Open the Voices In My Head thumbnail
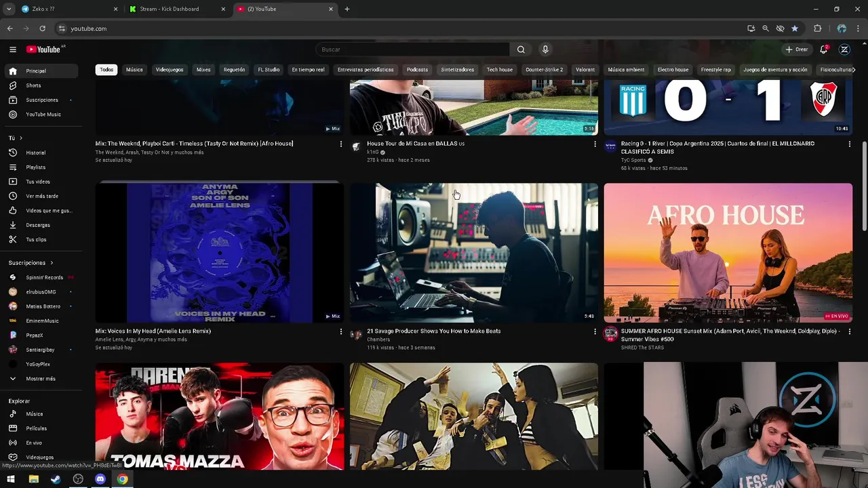 tap(220, 253)
